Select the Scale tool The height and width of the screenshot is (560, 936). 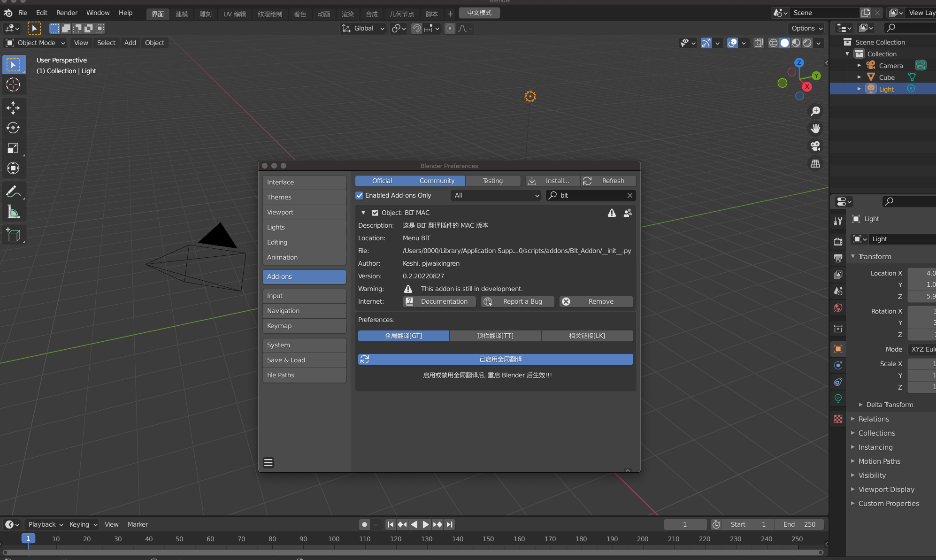(x=13, y=148)
